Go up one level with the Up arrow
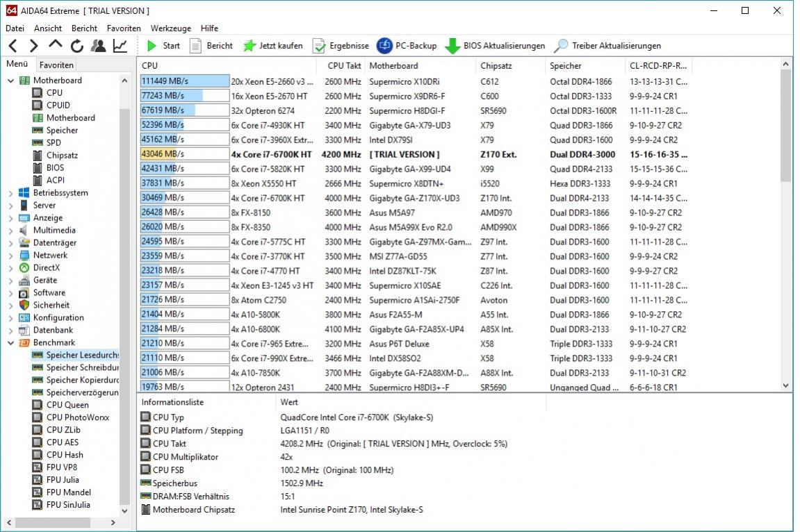Screen dimensions: 800x532 click(x=55, y=45)
